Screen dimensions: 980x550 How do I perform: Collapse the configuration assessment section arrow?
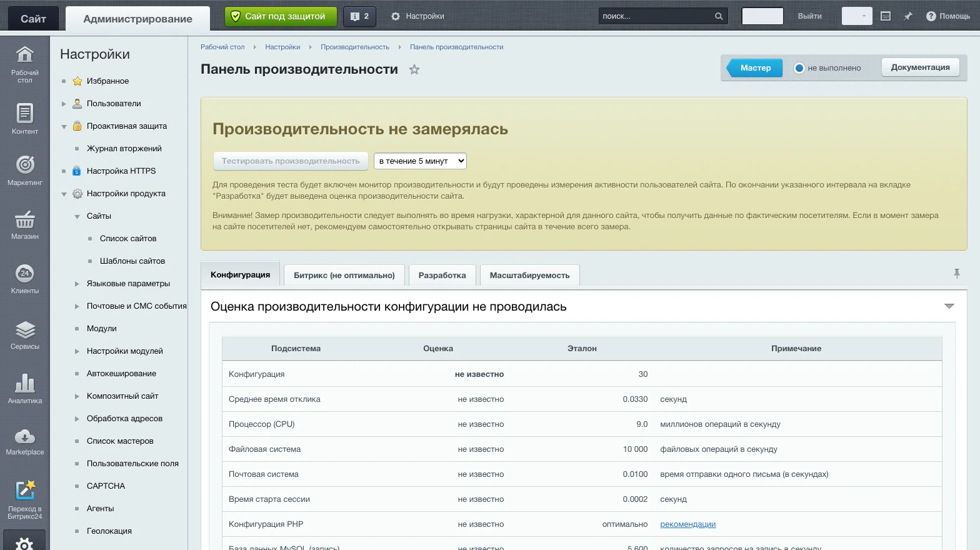tap(949, 306)
